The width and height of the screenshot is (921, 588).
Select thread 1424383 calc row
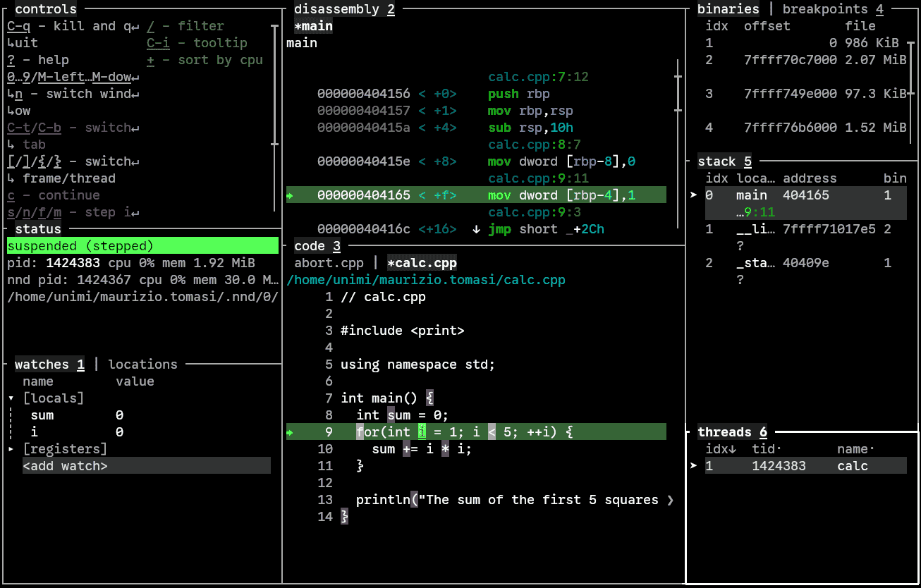[x=805, y=466]
